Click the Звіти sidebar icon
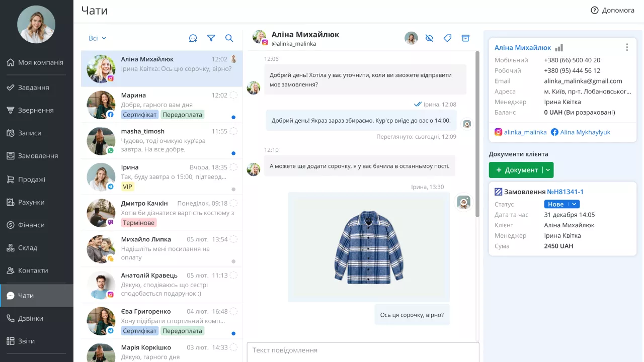The image size is (644, 362). point(11,341)
